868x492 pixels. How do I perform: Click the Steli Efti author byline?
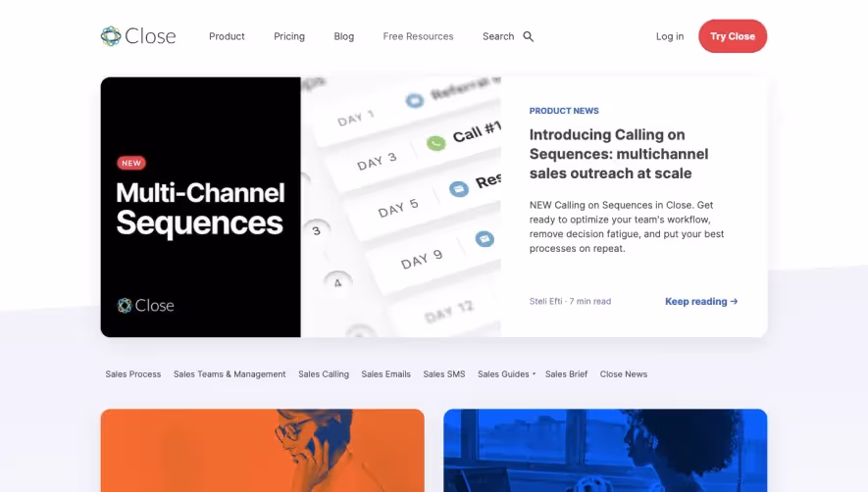click(545, 301)
